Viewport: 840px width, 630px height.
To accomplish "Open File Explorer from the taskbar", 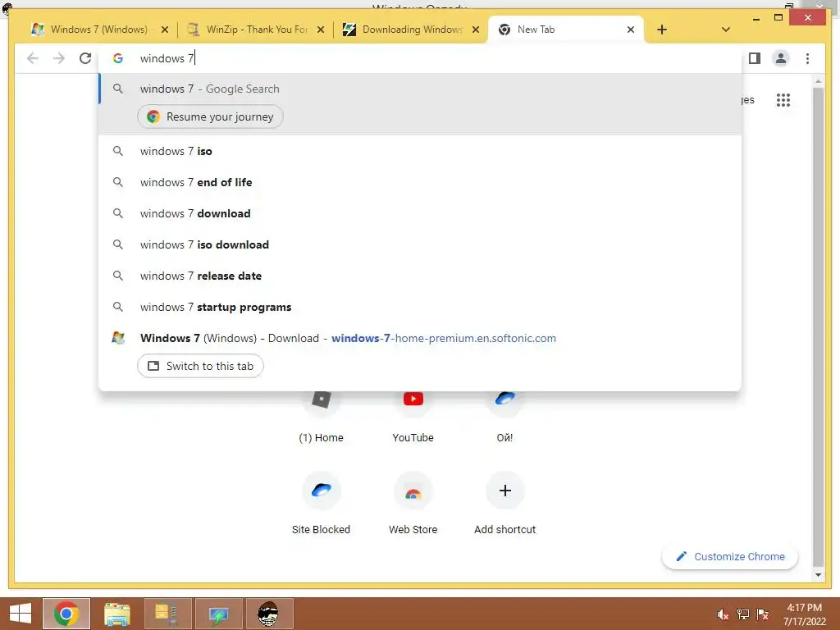I will pos(116,614).
